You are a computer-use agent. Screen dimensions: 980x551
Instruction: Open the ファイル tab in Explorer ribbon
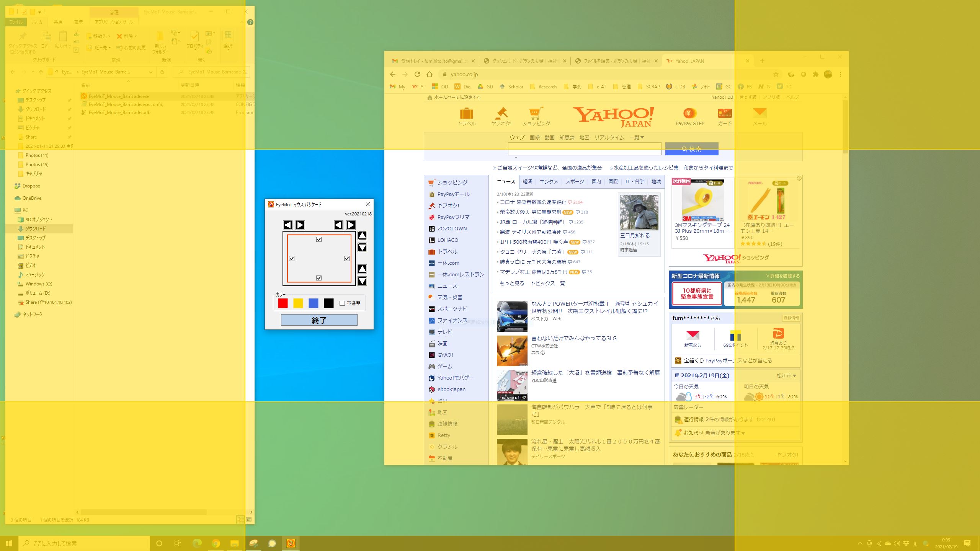(x=16, y=22)
